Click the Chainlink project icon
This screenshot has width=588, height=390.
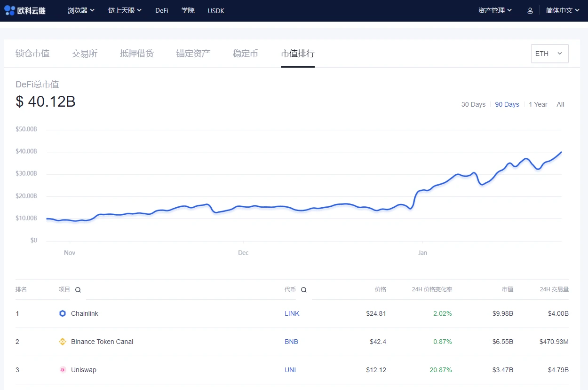pyautogui.click(x=63, y=313)
